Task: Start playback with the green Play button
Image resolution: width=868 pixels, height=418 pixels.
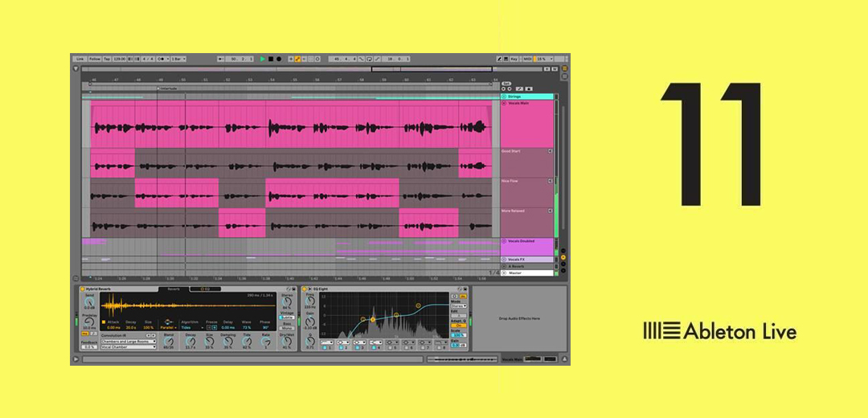Action: [262, 59]
